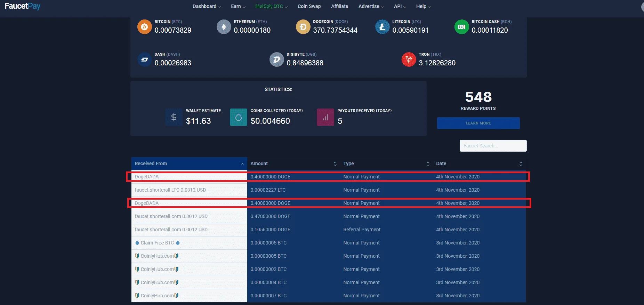This screenshot has height=305, width=644.
Task: Click the wallet estimate dollar icon
Action: (174, 117)
